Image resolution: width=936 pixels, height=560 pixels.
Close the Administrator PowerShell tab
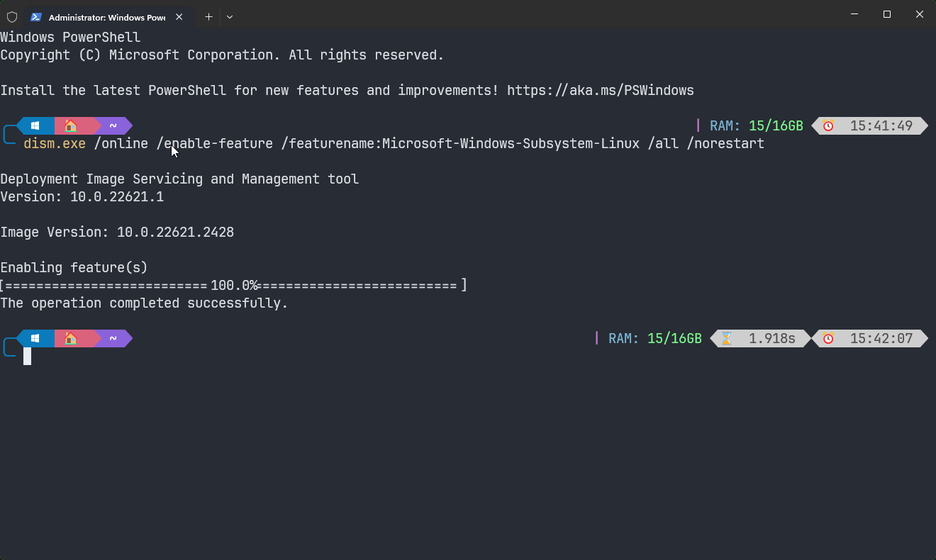tap(179, 17)
